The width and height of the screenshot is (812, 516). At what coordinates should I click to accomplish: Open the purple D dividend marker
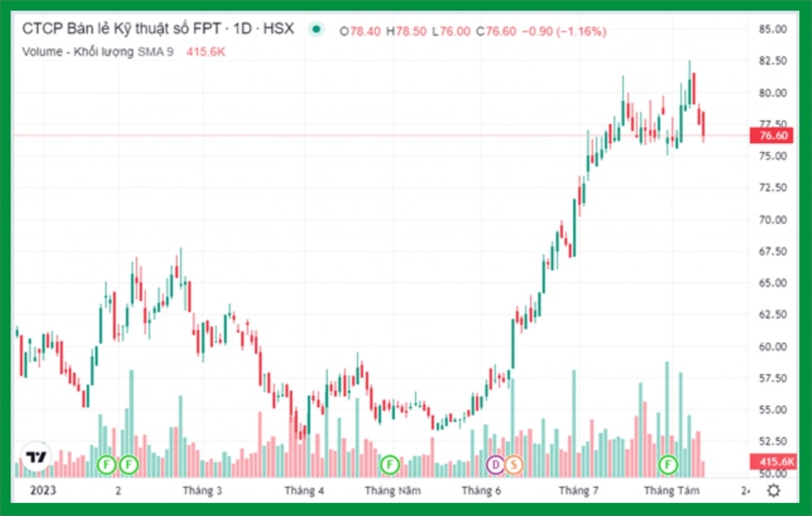[495, 464]
